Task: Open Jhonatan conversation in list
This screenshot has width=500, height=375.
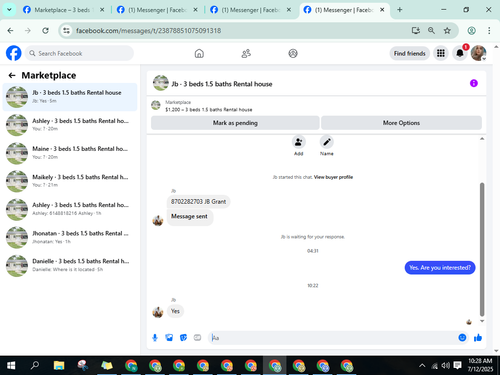Action: pos(70,237)
